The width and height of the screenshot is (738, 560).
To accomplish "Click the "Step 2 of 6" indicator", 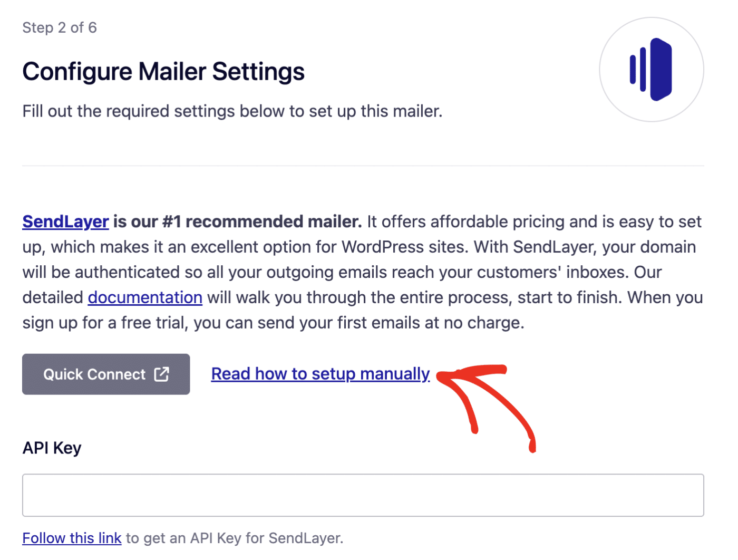I will 60,27.
